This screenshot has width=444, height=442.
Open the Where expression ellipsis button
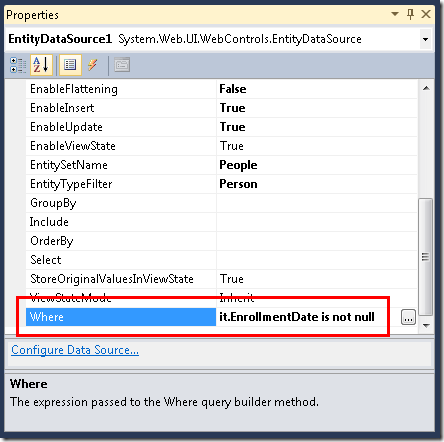[x=408, y=317]
